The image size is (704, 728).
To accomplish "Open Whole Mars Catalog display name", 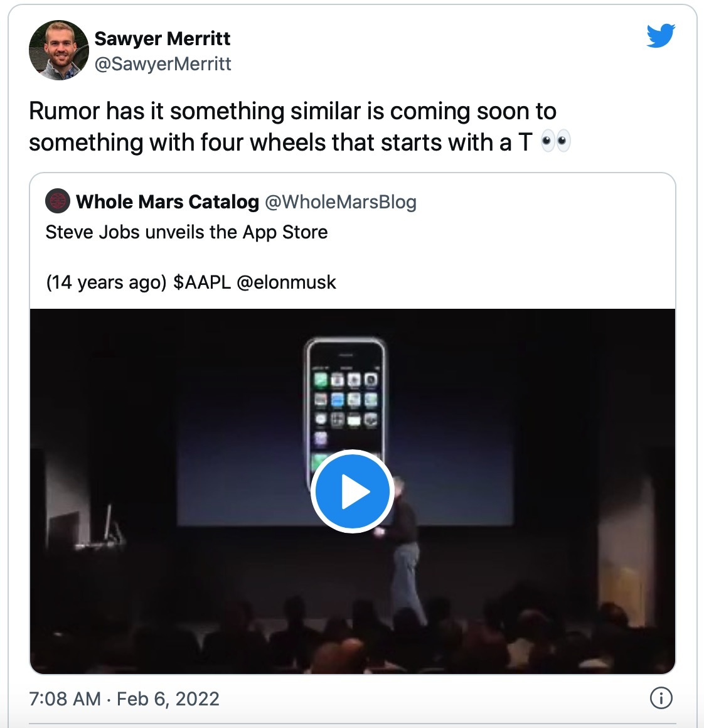I will 168,202.
